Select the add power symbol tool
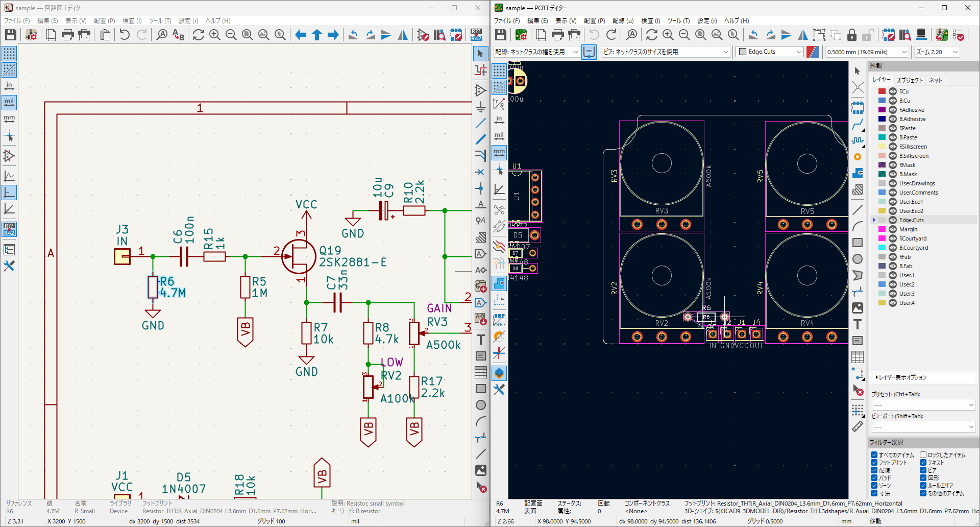This screenshot has height=527, width=980. (480, 107)
